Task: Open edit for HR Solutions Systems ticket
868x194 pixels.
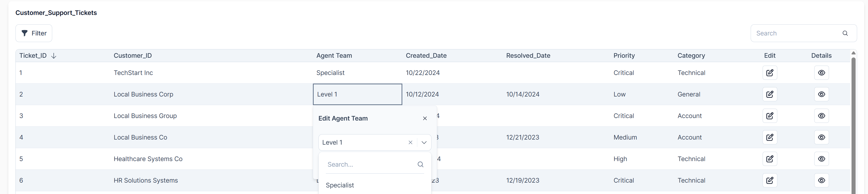Action: pyautogui.click(x=770, y=181)
